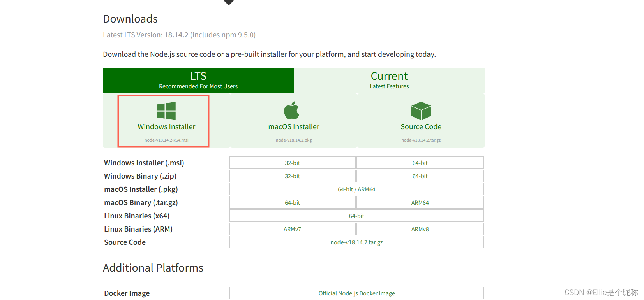The image size is (644, 300).
Task: Click node-v18.14.2.pkg file name
Action: point(294,140)
